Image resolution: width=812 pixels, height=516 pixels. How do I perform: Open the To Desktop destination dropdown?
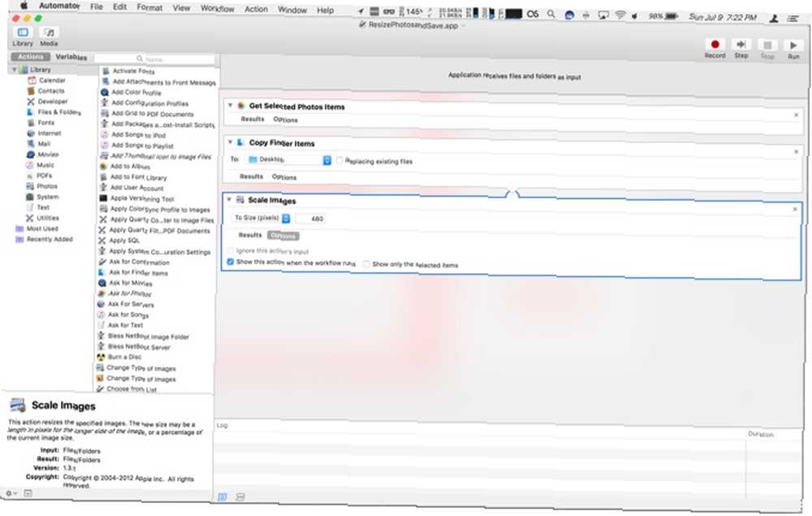[x=288, y=160]
